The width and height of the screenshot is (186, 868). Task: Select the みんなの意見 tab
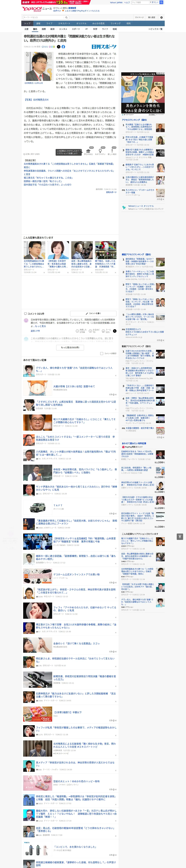click(98, 23)
